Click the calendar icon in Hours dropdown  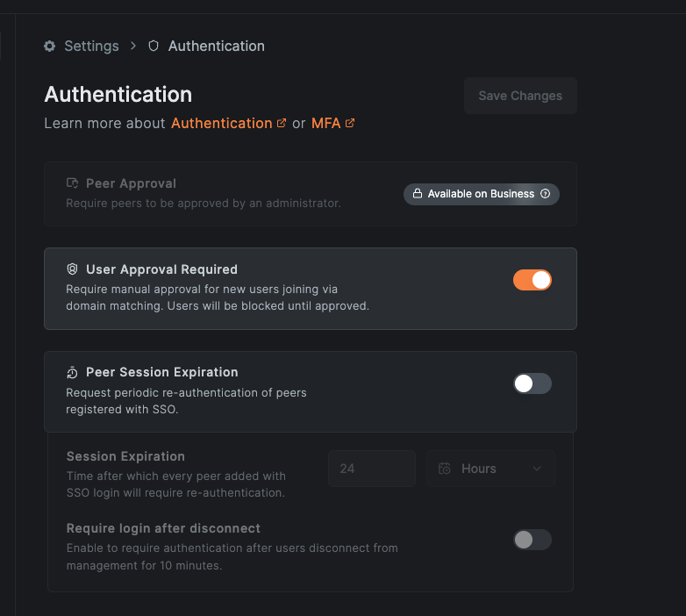445,469
